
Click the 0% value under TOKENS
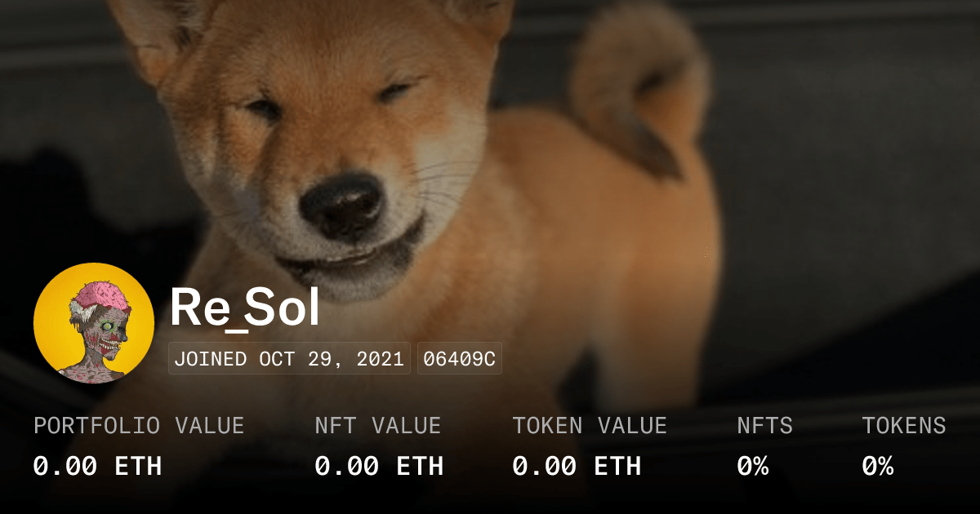coord(878,467)
